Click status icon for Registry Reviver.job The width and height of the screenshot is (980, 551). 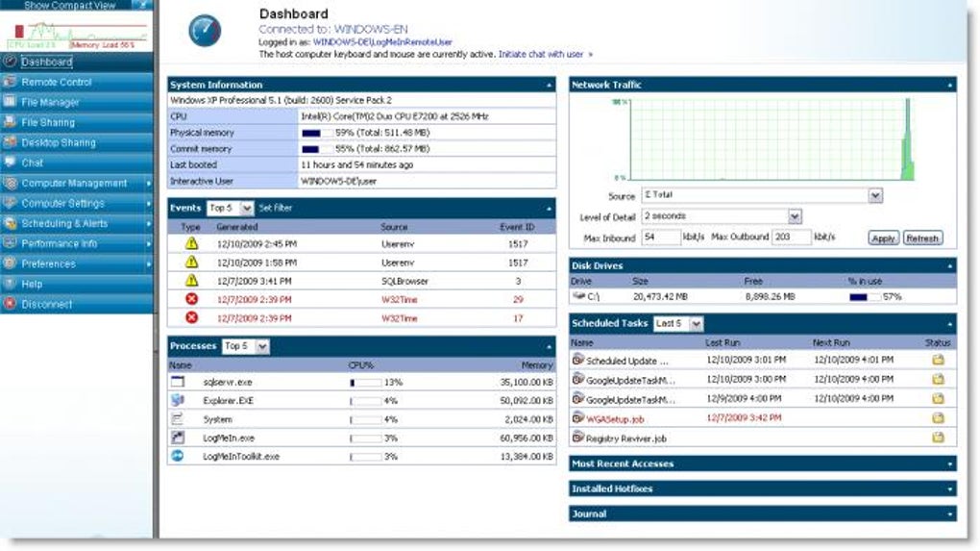coord(938,438)
